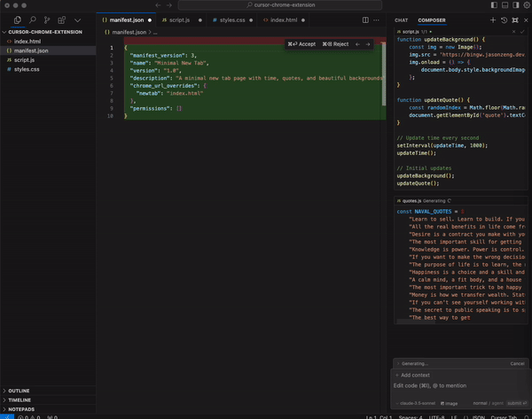Open composer history clock icon
The width and height of the screenshot is (532, 419).
tap(504, 19)
